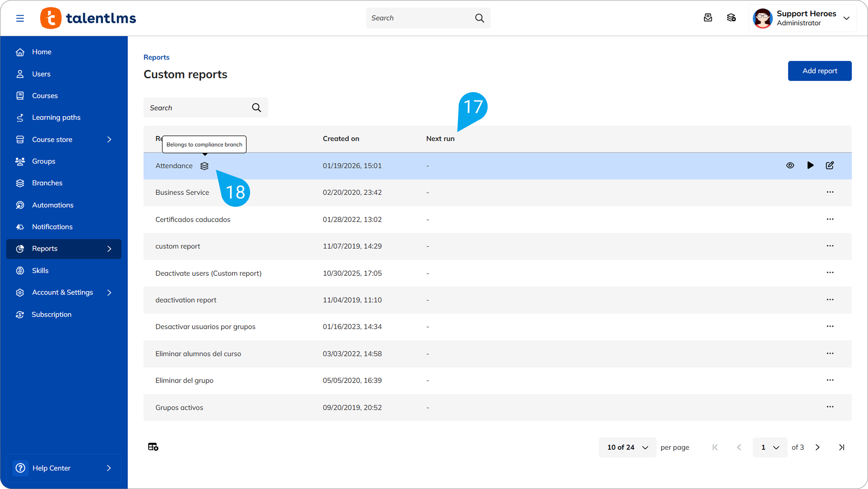
Task: Edit the Attendance report with pencil icon
Action: (830, 165)
